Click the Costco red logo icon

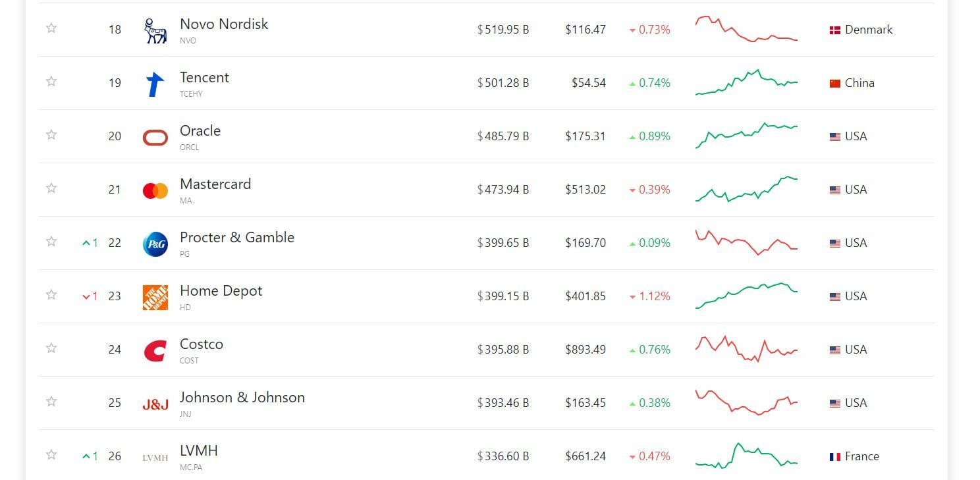(x=155, y=350)
